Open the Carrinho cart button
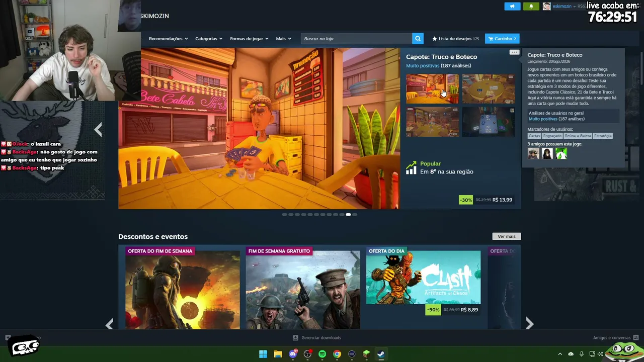 pos(502,39)
